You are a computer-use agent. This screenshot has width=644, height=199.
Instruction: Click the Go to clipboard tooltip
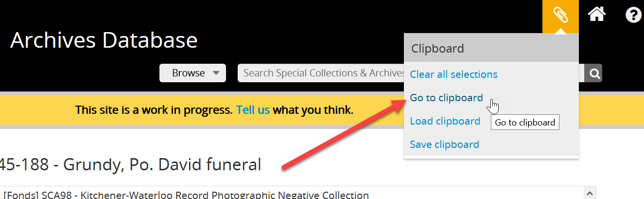tap(525, 123)
